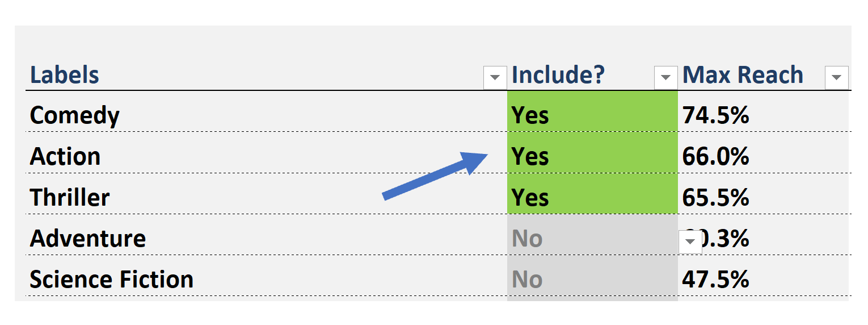
Task: Select the Comedy label cell
Action: coord(267,111)
